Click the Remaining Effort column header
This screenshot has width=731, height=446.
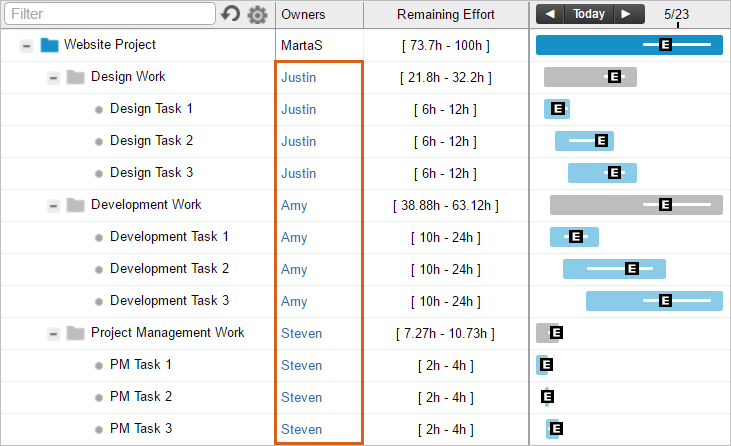pyautogui.click(x=446, y=14)
